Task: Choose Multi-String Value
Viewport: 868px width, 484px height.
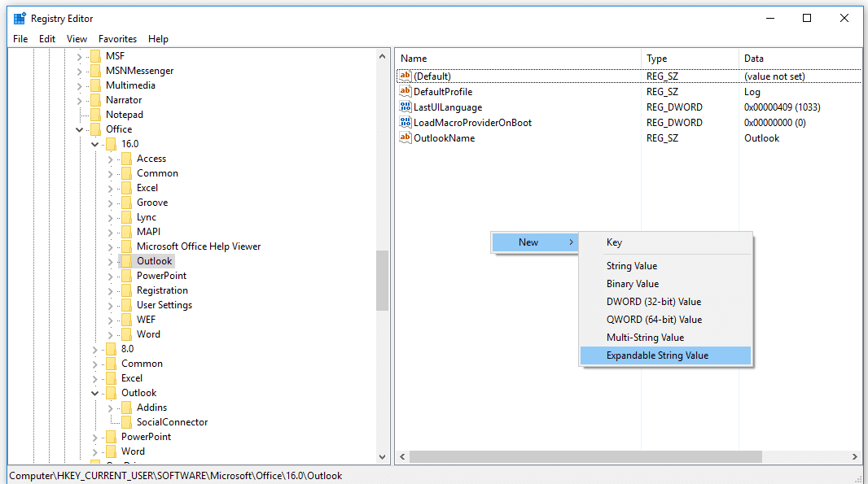Action: pos(665,338)
